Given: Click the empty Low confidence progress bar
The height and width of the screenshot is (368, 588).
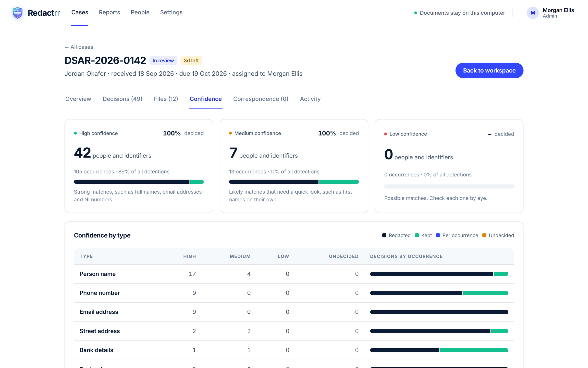Looking at the screenshot, I should (449, 186).
